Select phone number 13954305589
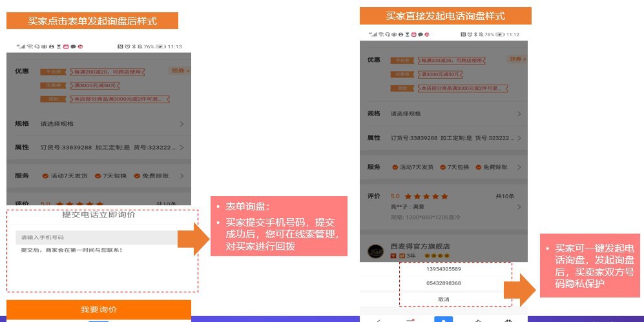 pos(444,269)
